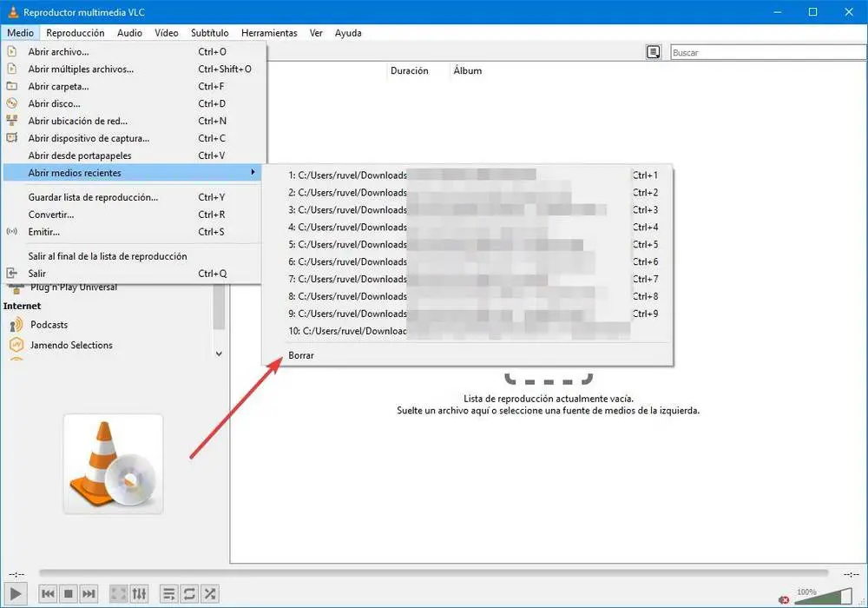Stop playback with the stop button
This screenshot has width=868, height=608.
[x=68, y=594]
